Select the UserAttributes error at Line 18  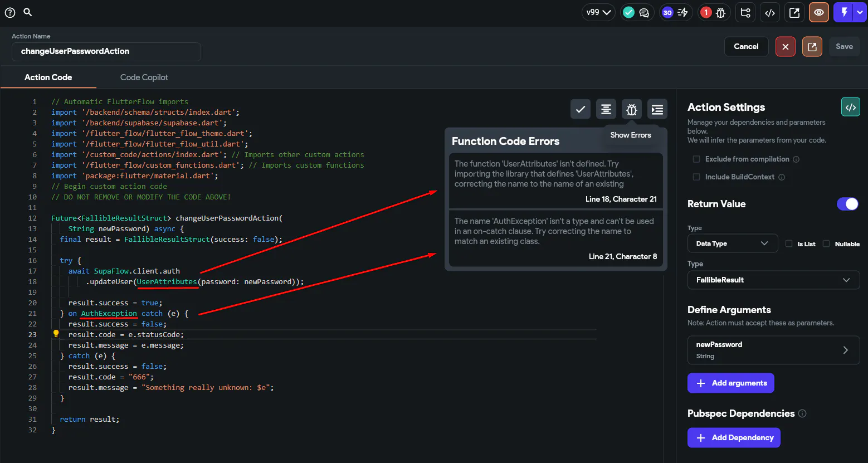click(x=556, y=181)
